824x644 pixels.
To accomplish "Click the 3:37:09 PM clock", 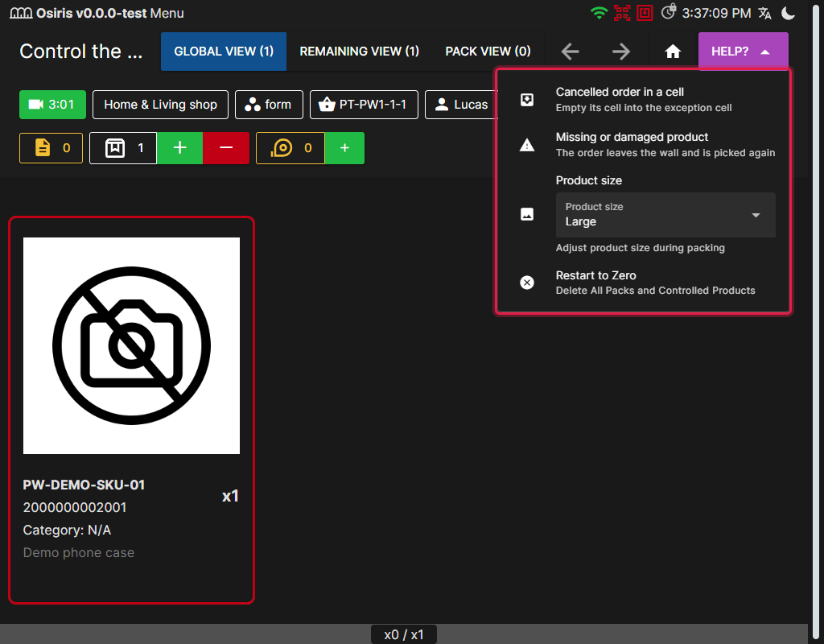I will [x=716, y=13].
